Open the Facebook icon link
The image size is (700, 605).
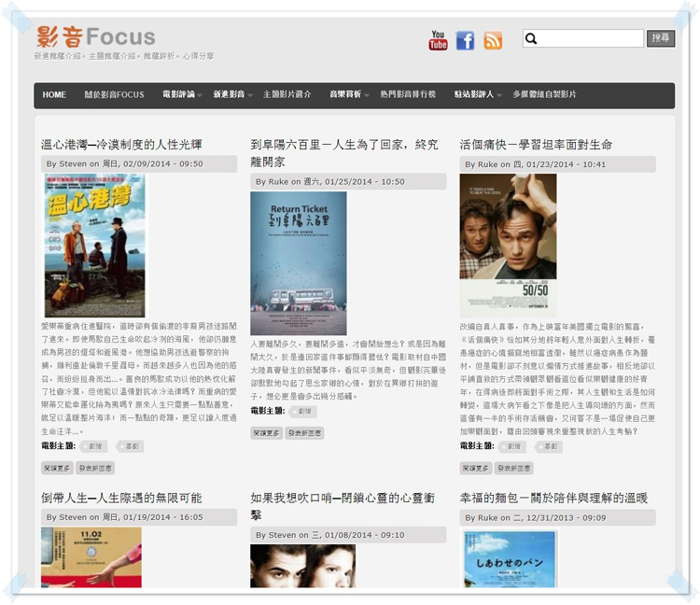pyautogui.click(x=465, y=41)
